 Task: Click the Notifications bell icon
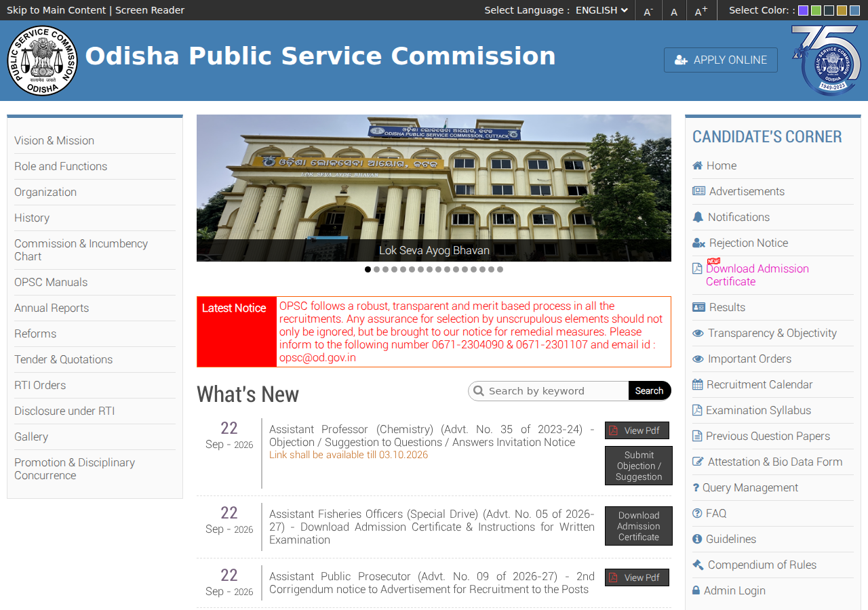(x=698, y=218)
